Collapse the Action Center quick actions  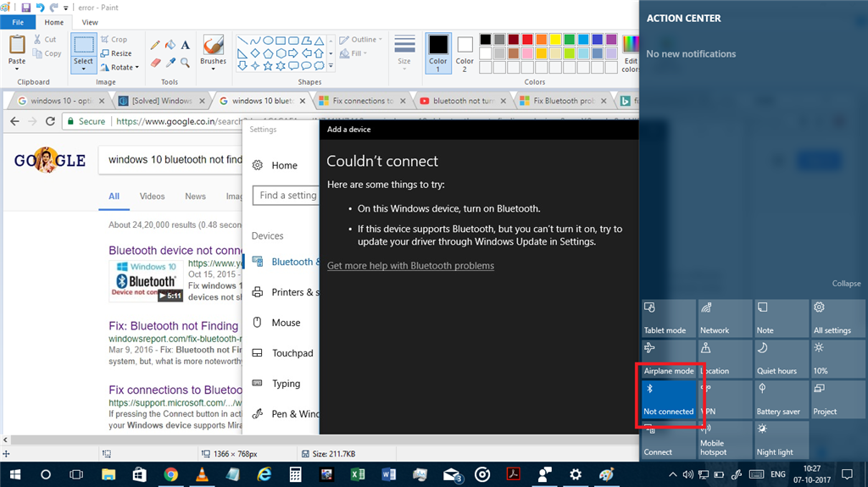(x=847, y=284)
